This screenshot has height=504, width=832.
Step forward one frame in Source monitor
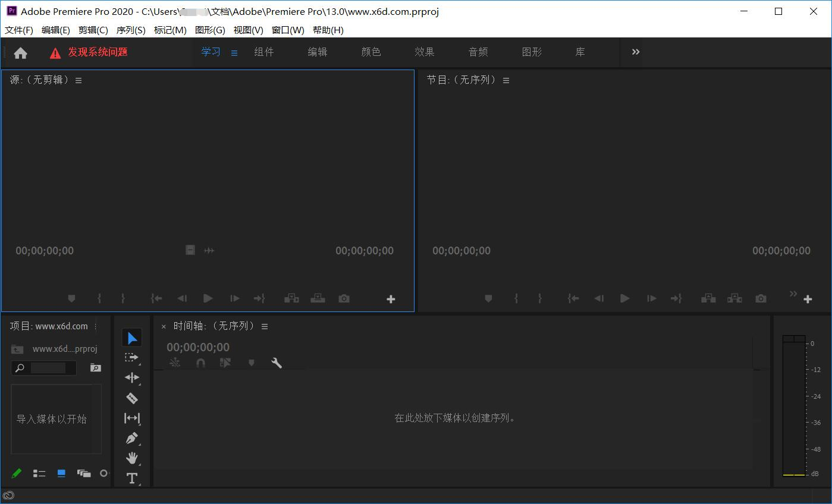point(235,298)
